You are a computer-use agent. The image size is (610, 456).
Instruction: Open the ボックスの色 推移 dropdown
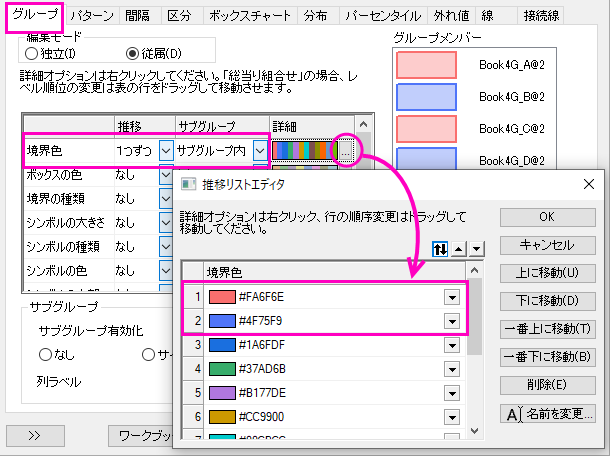(x=166, y=175)
